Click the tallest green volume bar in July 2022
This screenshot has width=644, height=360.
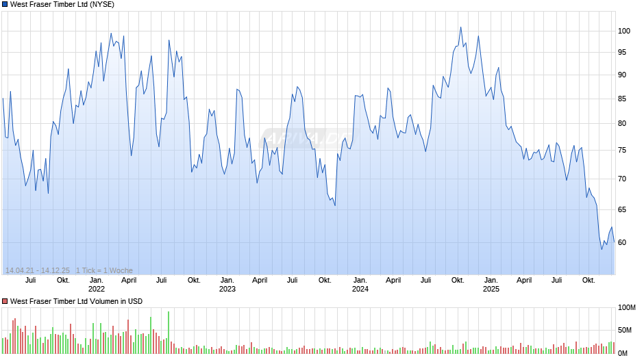[169, 333]
